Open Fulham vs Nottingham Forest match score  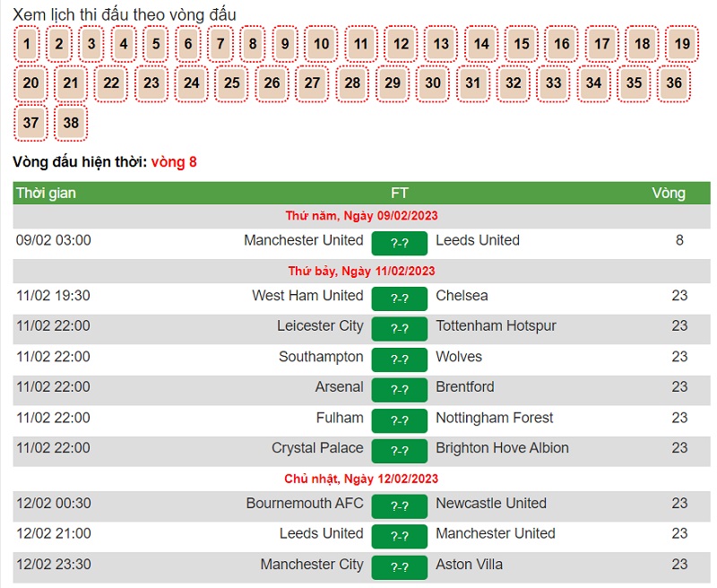[399, 420]
